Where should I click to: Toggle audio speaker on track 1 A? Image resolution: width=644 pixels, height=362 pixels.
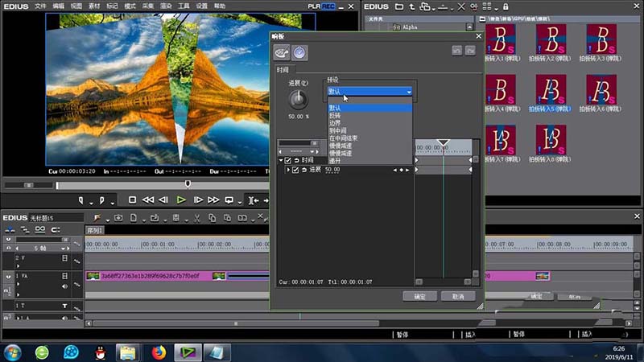pos(64,317)
